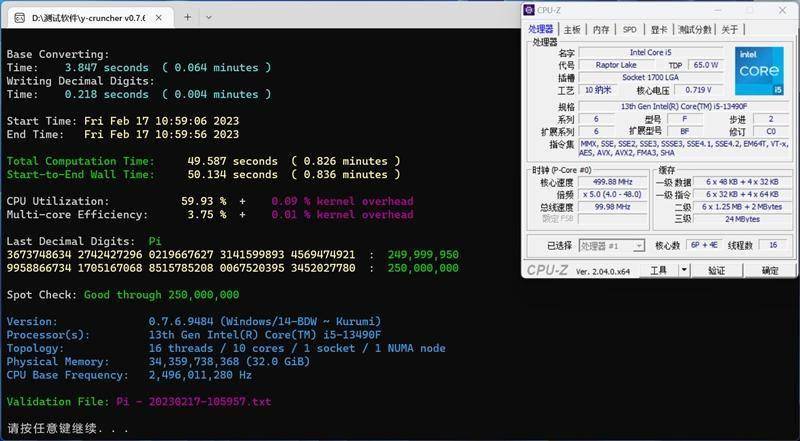Click the 工具 button in CPU-Z
Screen dimensions: 800x441
(x=659, y=270)
